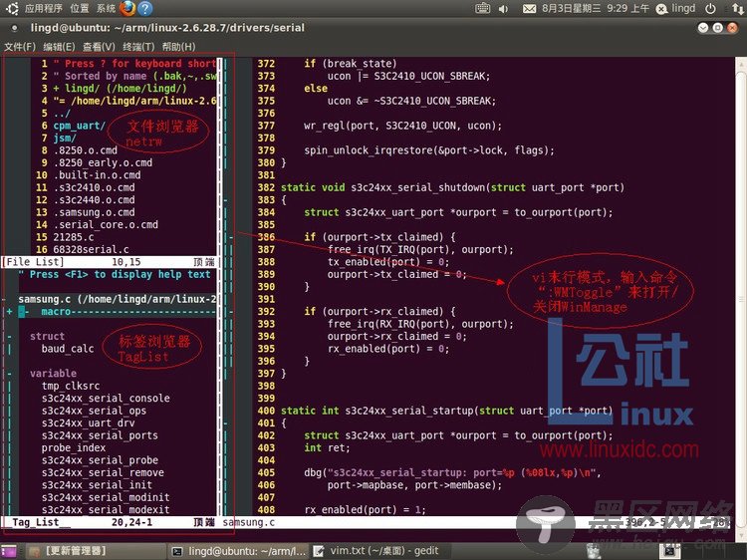Select s3c24xx_serial_remove tag
Screen dimensions: 747x560
[x=103, y=472]
